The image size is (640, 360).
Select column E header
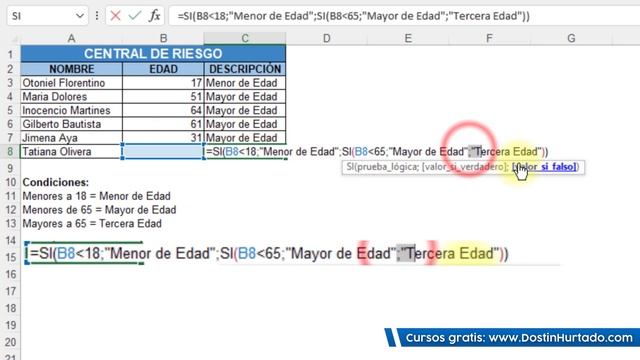pos(408,38)
